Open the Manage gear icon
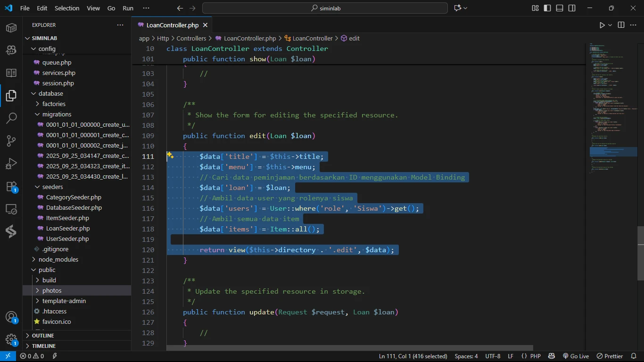 11,339
